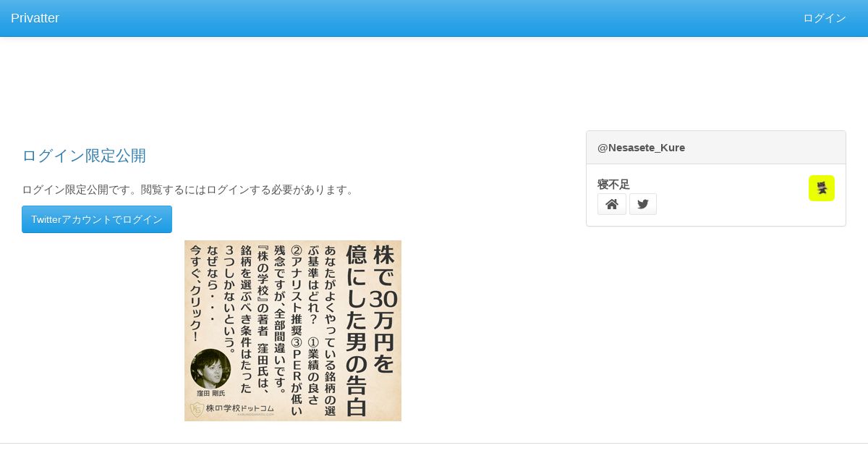
Task: Click the ログイン限定公開です description paragraph
Action: (x=190, y=190)
